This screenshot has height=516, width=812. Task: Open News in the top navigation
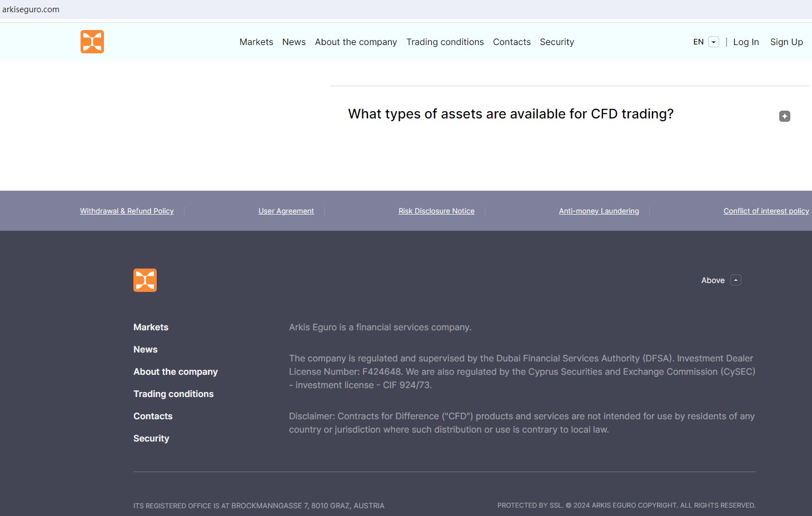tap(293, 42)
